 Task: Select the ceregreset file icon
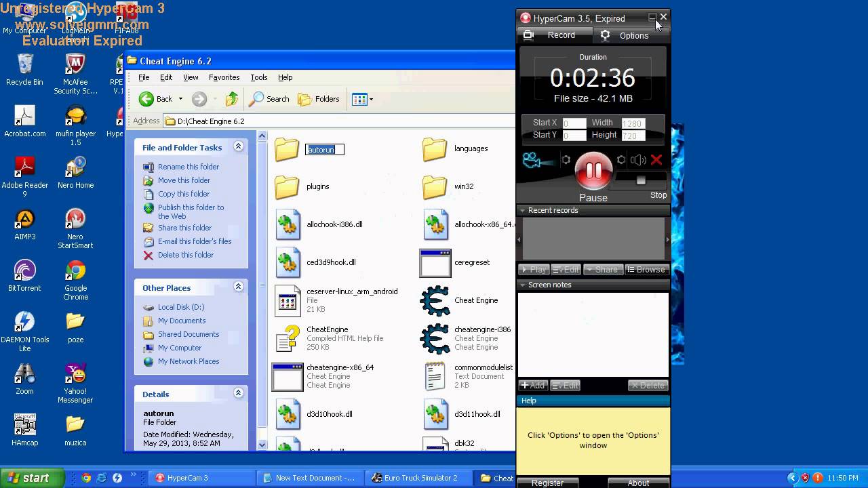coord(435,263)
